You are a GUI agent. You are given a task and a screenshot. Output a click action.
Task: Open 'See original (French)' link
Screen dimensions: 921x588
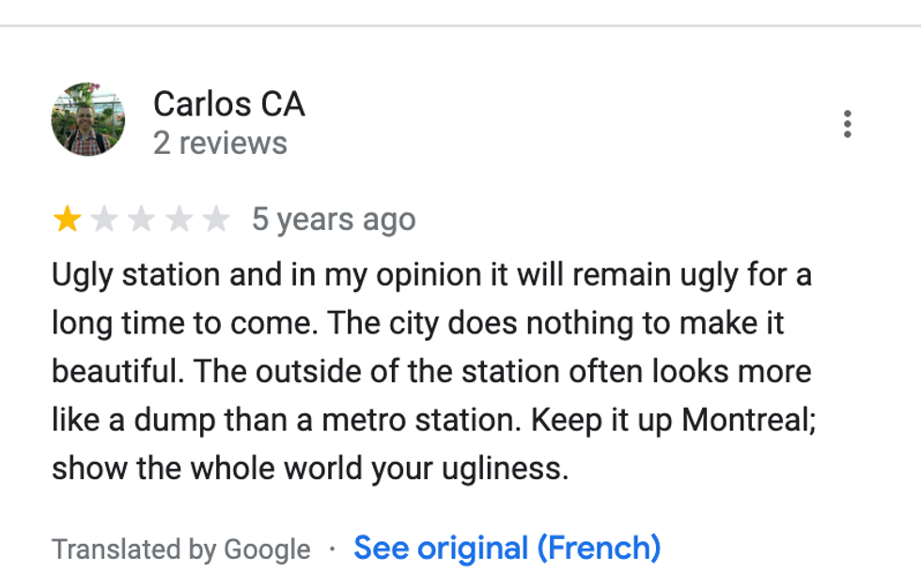507,548
